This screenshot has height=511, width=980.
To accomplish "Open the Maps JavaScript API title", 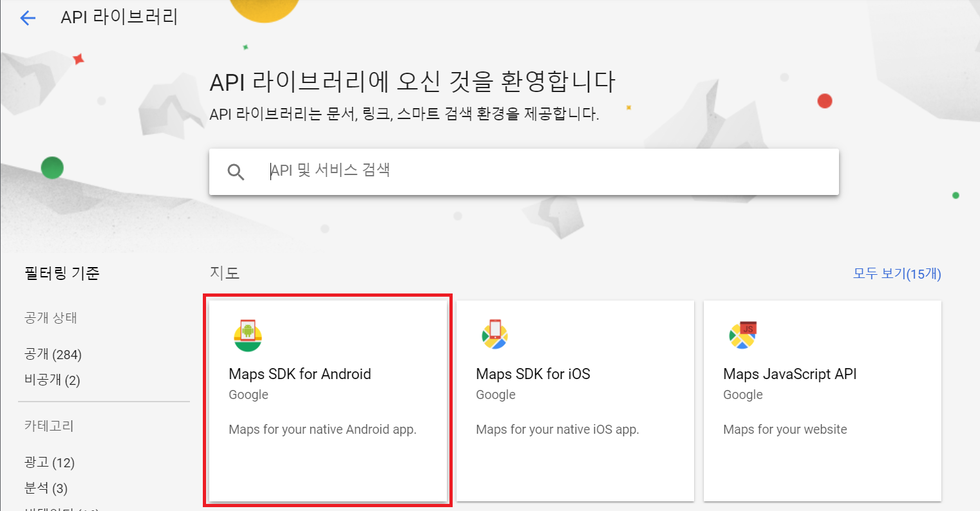I will (789, 374).
